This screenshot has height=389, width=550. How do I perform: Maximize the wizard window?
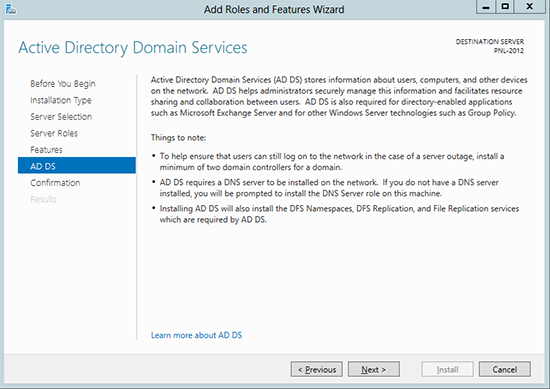point(505,7)
